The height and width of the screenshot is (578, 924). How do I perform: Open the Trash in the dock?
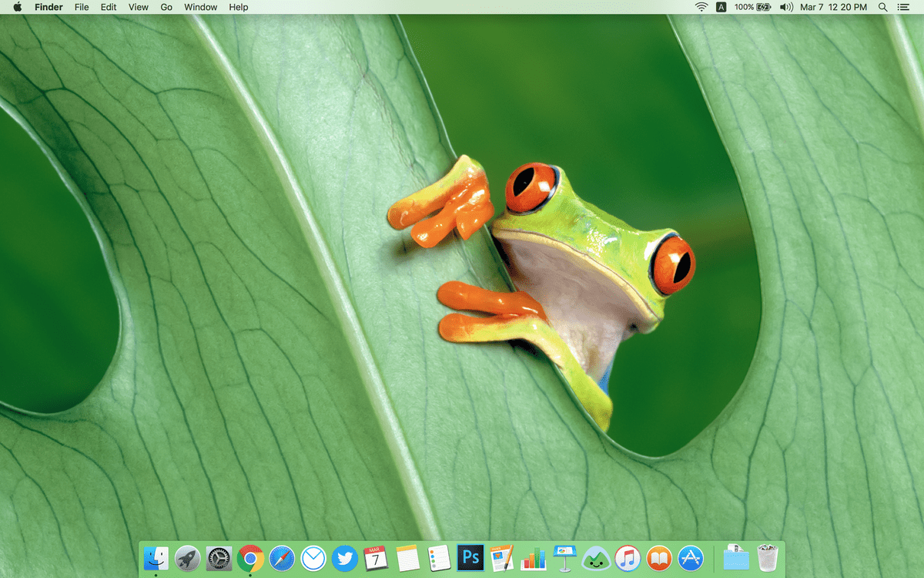click(x=768, y=558)
